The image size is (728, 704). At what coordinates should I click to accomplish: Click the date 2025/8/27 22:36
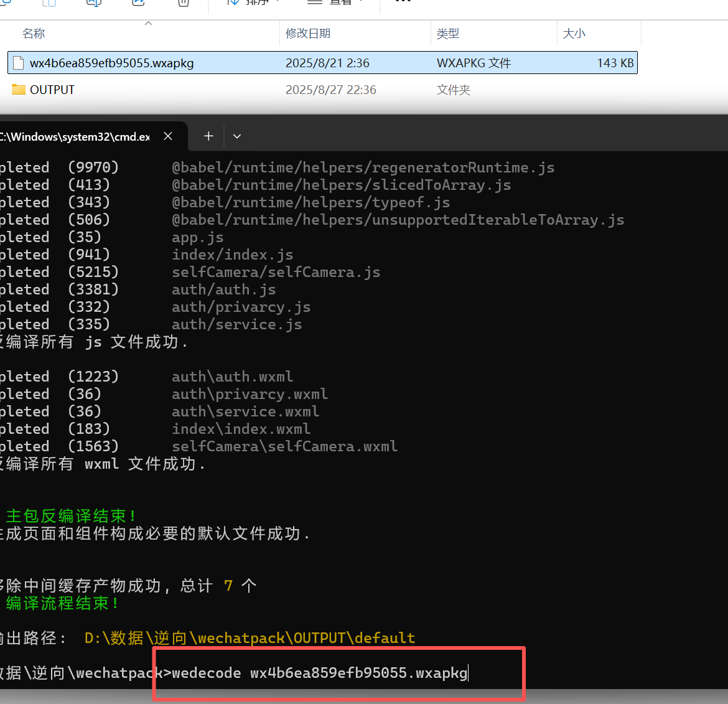[330, 90]
